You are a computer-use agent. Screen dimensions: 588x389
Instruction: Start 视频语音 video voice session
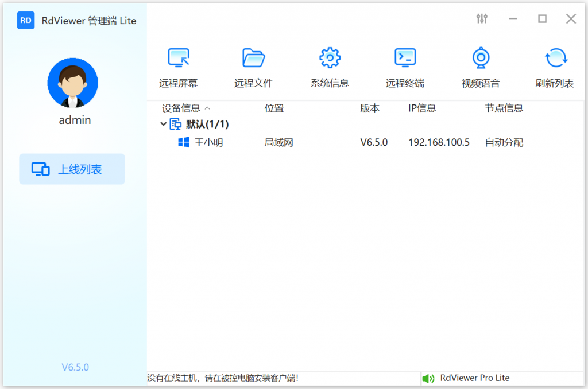coord(481,66)
